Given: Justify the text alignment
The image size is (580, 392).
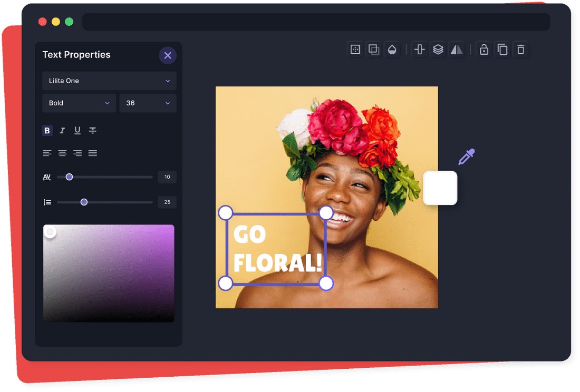Looking at the screenshot, I should (93, 153).
